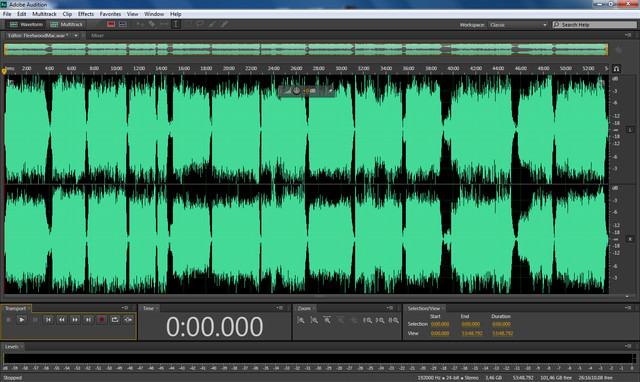Select the Time Selection tool
This screenshot has height=382, width=640.
point(176,24)
